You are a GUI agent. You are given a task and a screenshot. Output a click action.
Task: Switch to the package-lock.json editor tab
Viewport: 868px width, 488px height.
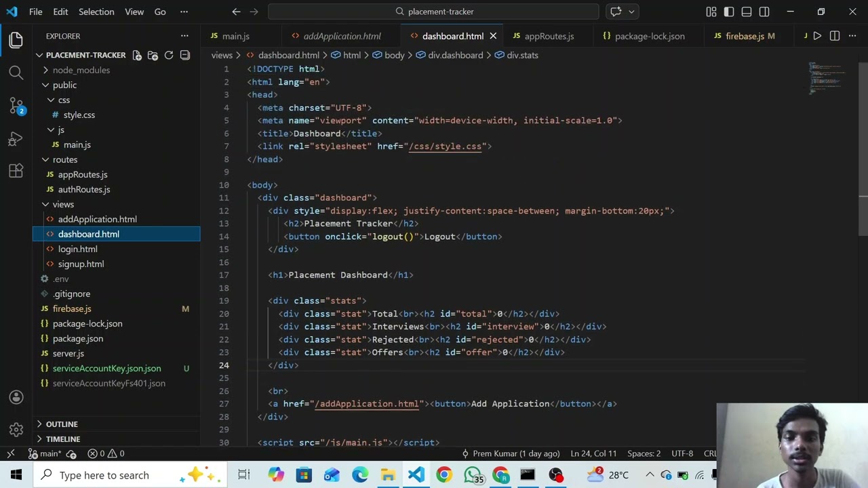click(650, 36)
